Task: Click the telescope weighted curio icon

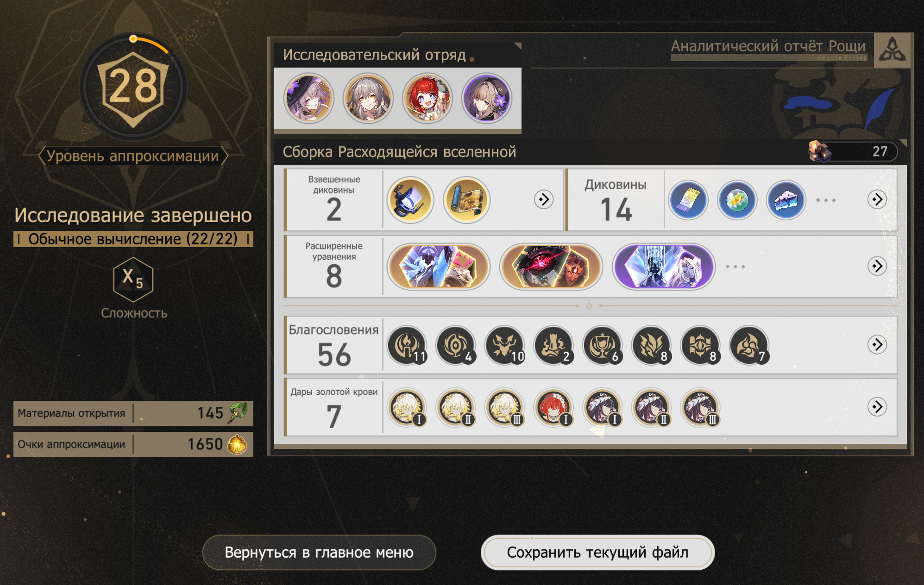Action: 410,200
